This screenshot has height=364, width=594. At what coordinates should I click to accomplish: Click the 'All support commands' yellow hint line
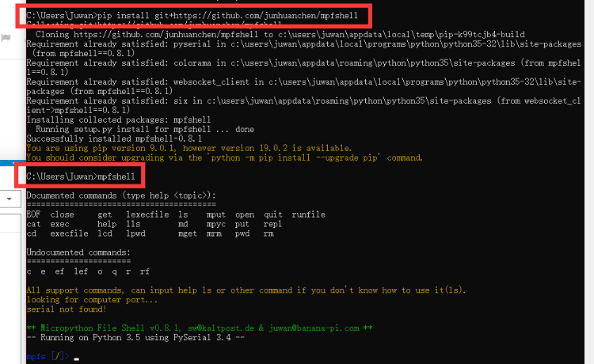click(x=246, y=290)
